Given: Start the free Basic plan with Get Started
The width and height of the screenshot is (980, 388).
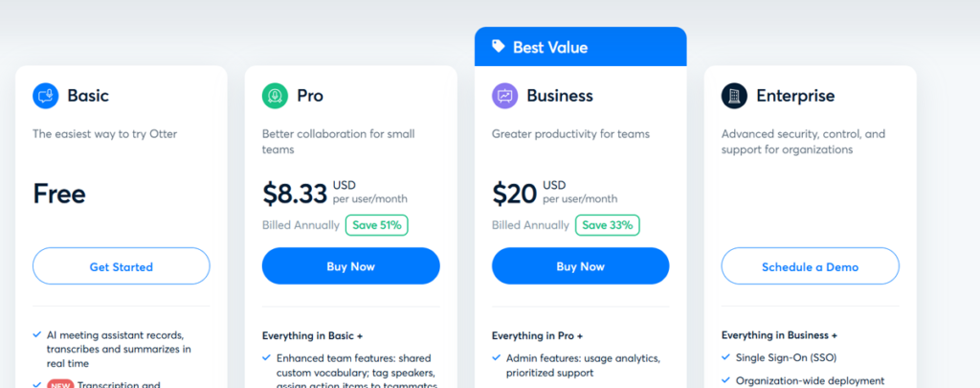Looking at the screenshot, I should point(122,266).
